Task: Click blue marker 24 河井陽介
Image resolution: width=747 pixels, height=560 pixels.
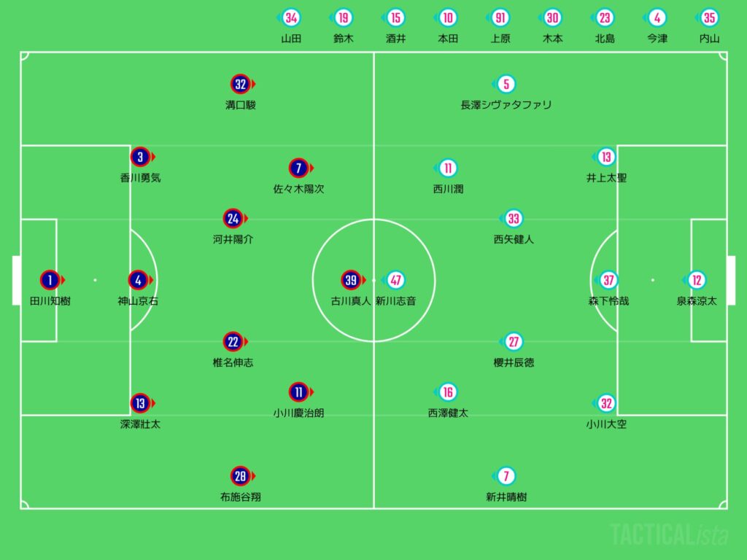Action: [233, 219]
